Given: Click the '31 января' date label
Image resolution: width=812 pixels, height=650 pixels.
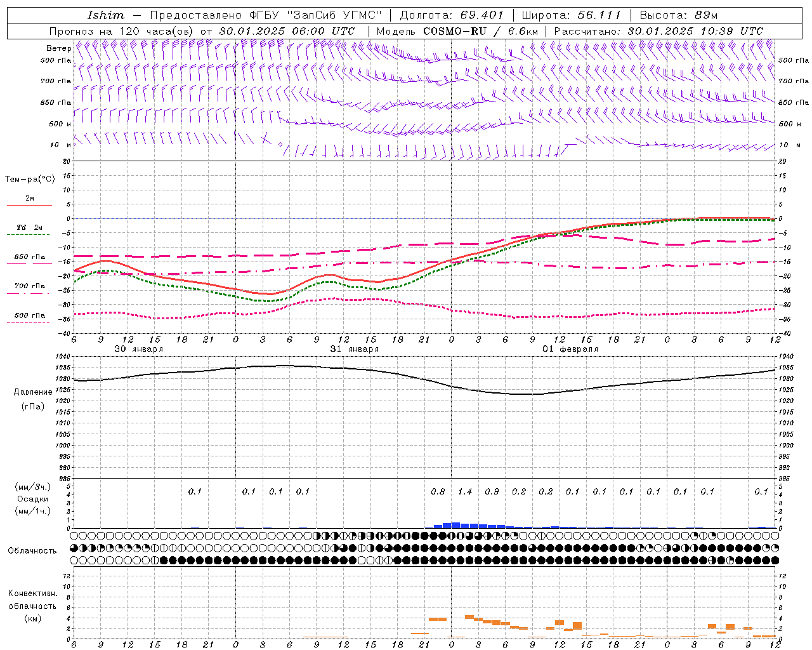Looking at the screenshot, I should 355,349.
